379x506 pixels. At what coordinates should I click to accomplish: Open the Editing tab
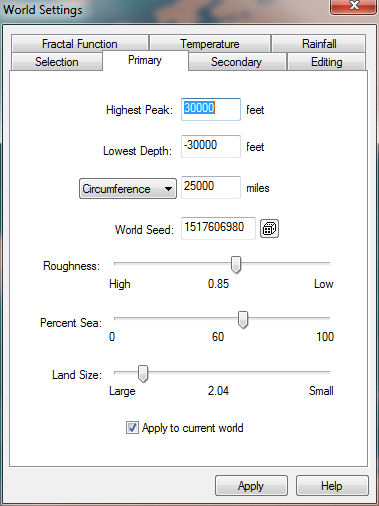click(x=327, y=62)
